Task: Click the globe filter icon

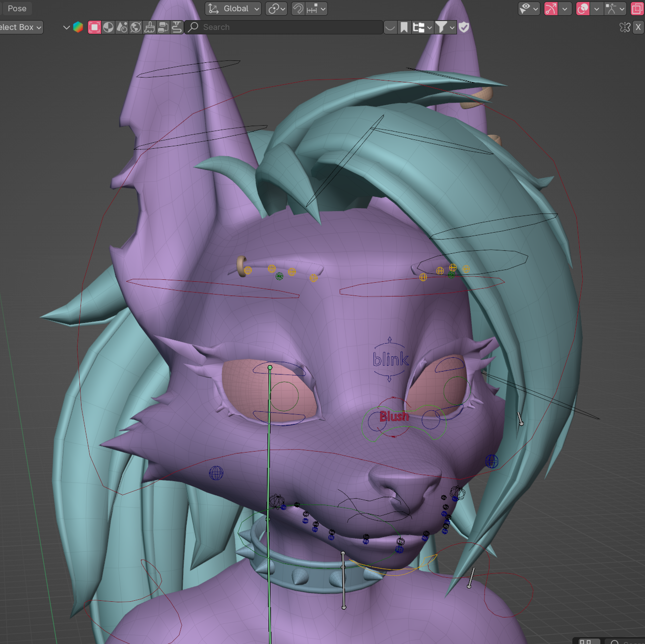Action: (136, 27)
